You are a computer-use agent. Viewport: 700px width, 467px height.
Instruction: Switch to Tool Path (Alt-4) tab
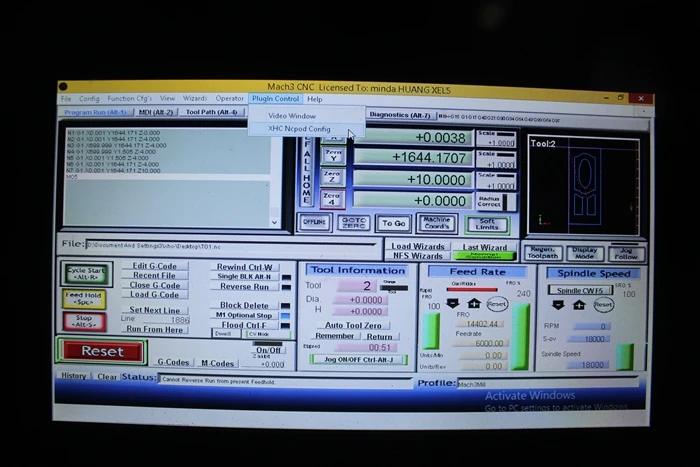point(212,112)
